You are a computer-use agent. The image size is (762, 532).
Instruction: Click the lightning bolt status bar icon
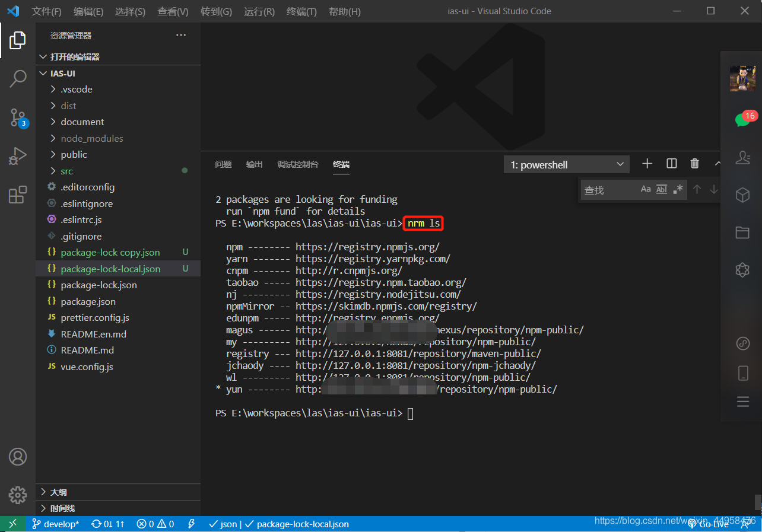pyautogui.click(x=191, y=524)
